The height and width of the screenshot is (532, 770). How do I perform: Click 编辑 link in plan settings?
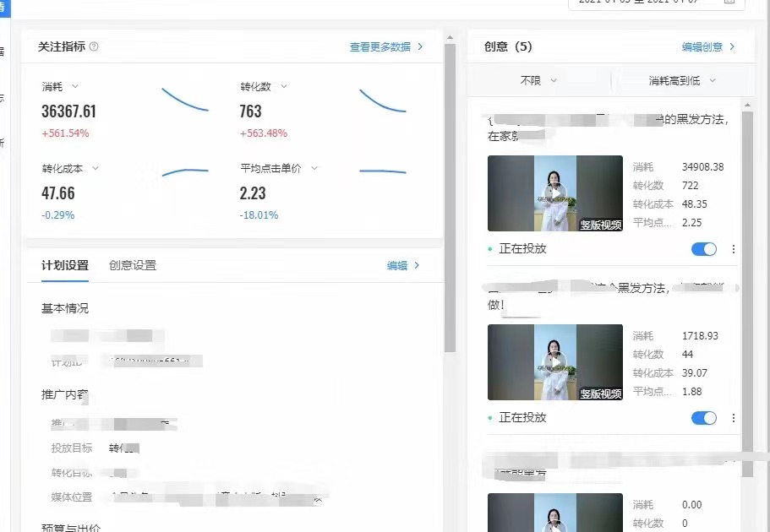click(403, 265)
